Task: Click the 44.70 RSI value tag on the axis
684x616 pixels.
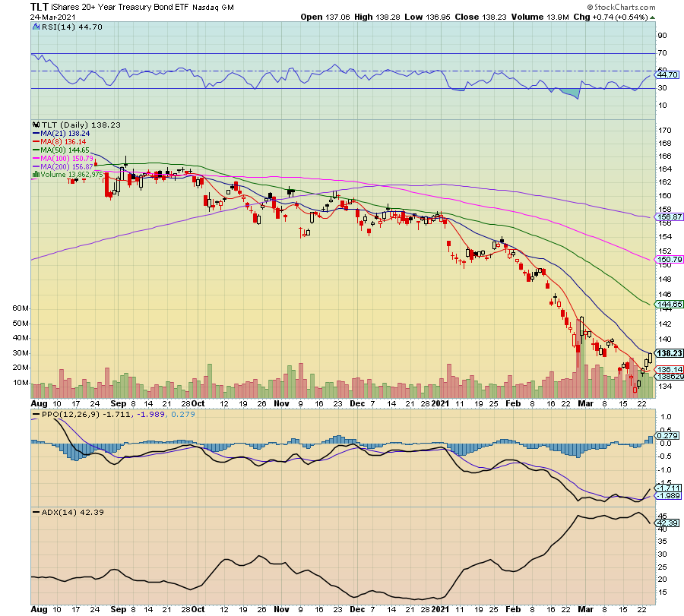Action: 668,75
